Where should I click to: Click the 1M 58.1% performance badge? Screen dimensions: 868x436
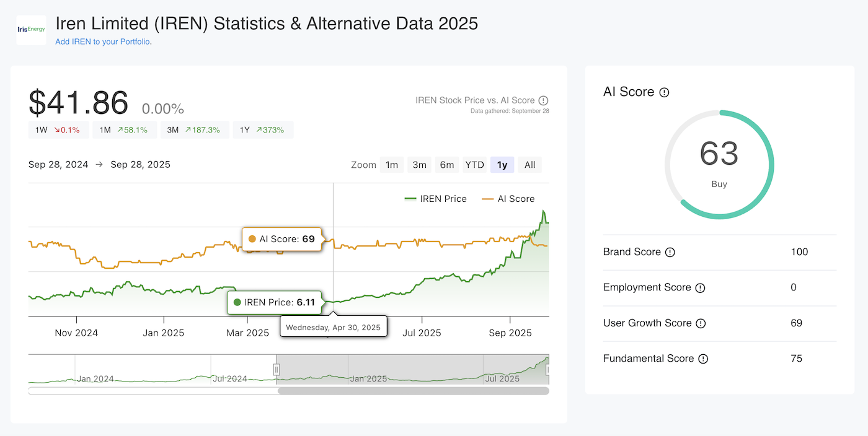pos(125,130)
